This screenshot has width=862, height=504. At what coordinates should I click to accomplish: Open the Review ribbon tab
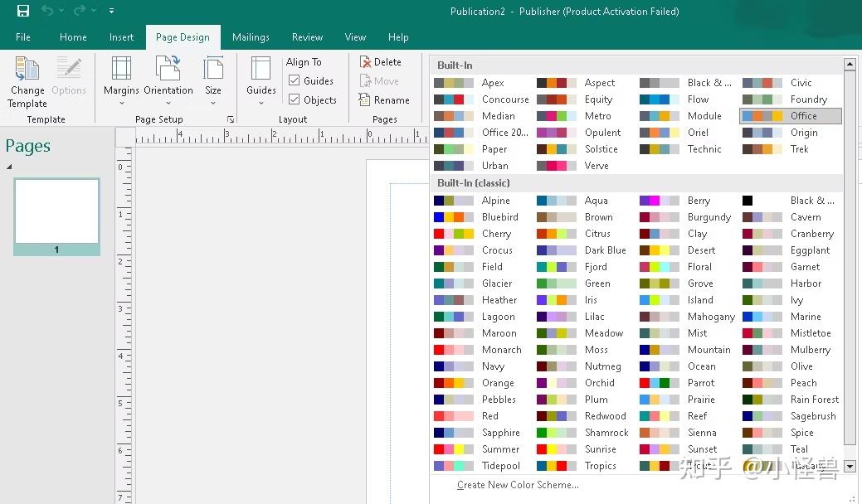point(307,36)
